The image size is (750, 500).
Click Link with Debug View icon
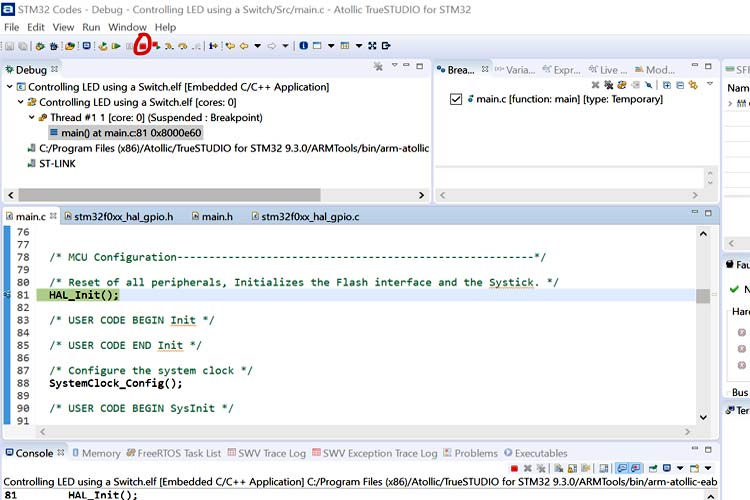point(693,85)
